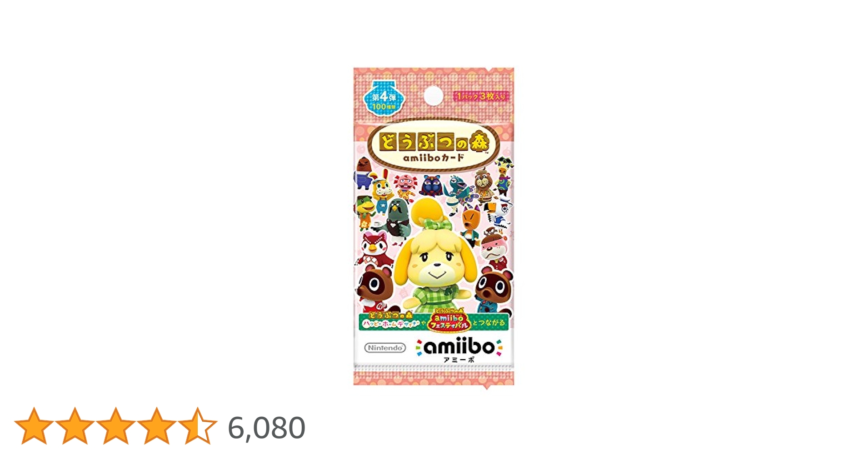
Task: Click the white hanging hole on the pack
Action: pyautogui.click(x=433, y=96)
